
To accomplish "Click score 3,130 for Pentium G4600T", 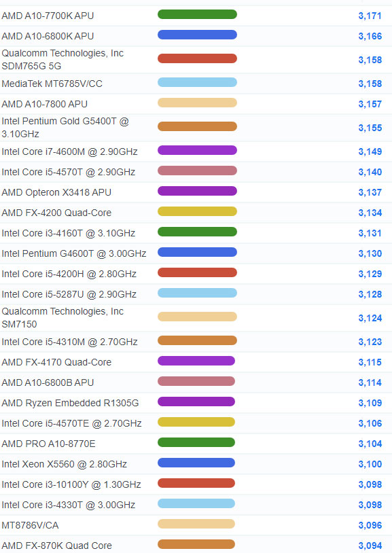I will [370, 254].
